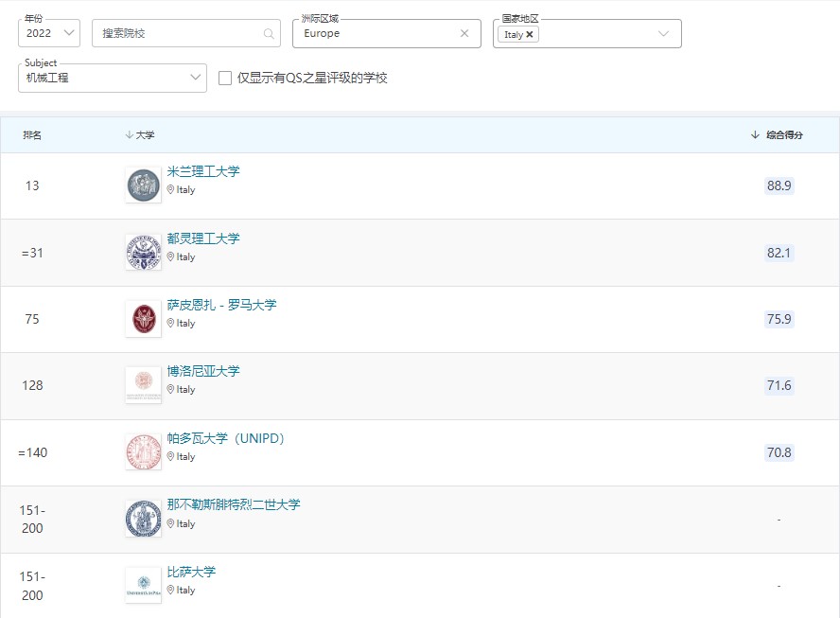Click rank 128
Viewport: 840px width, 618px height.
click(32, 385)
